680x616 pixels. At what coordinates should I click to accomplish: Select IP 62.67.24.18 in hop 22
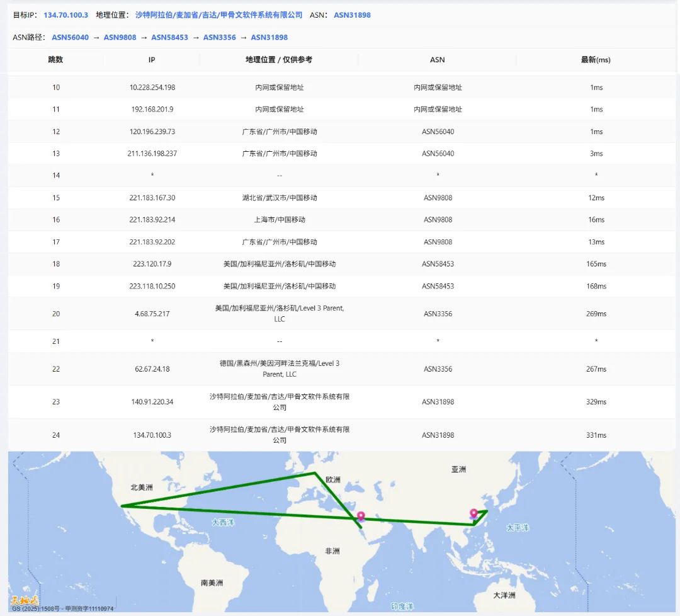click(x=152, y=369)
